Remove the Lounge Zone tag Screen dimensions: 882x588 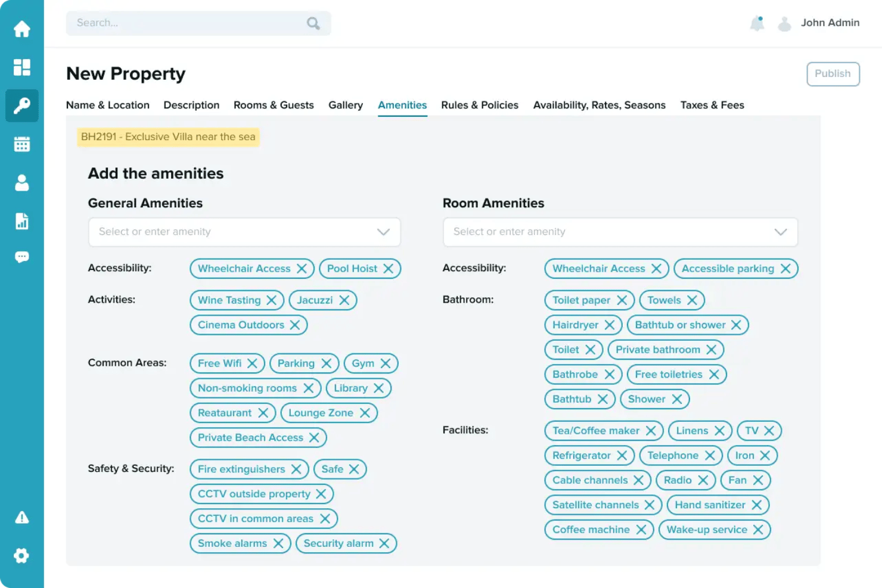coord(365,413)
